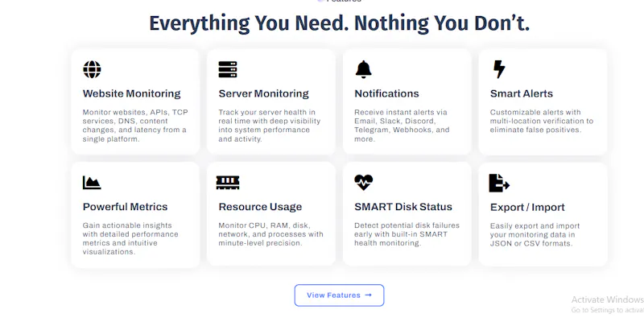Open the Smart Alerts card title
The width and height of the screenshot is (644, 318).
point(522,93)
